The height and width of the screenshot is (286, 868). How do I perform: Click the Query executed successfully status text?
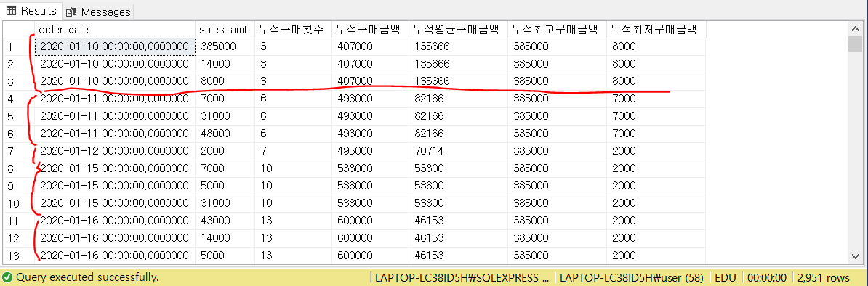click(x=87, y=277)
